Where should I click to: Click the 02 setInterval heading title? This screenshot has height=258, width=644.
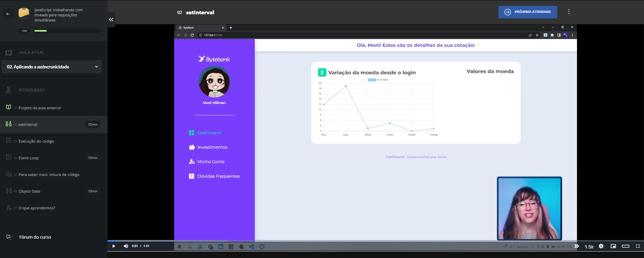(196, 12)
